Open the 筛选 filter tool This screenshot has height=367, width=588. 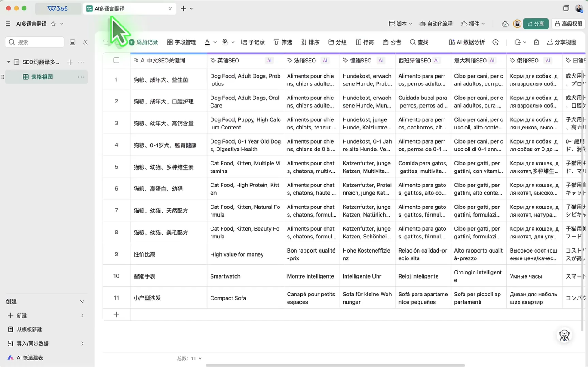pyautogui.click(x=283, y=42)
